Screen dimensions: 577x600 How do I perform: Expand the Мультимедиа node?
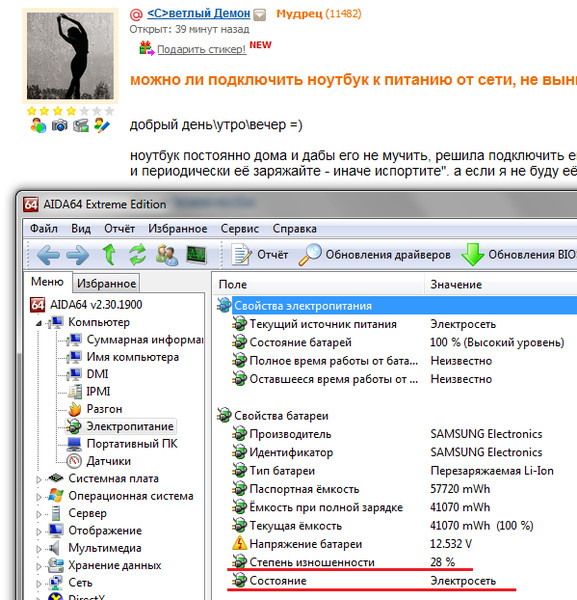(39, 549)
